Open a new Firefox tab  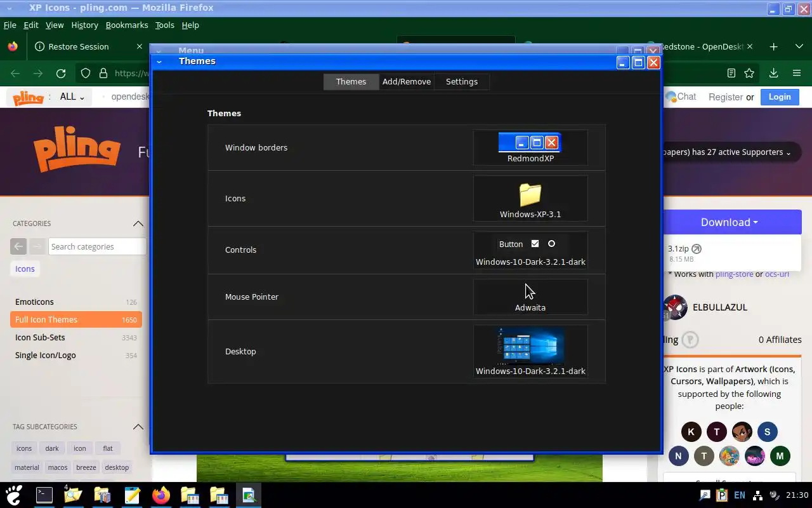pos(773,46)
